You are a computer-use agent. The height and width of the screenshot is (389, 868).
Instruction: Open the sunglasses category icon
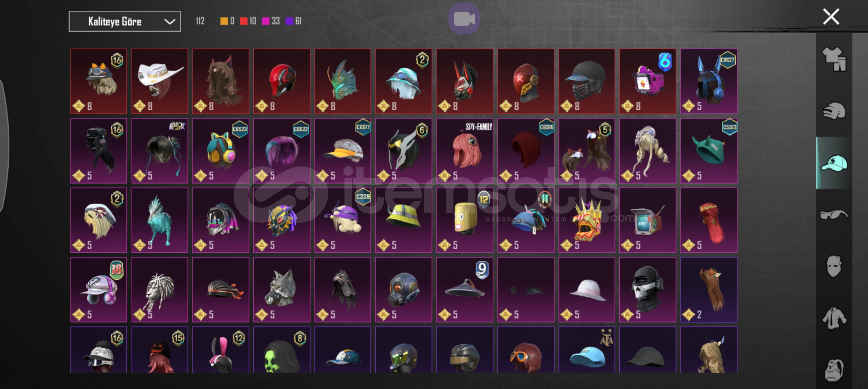pos(834,215)
